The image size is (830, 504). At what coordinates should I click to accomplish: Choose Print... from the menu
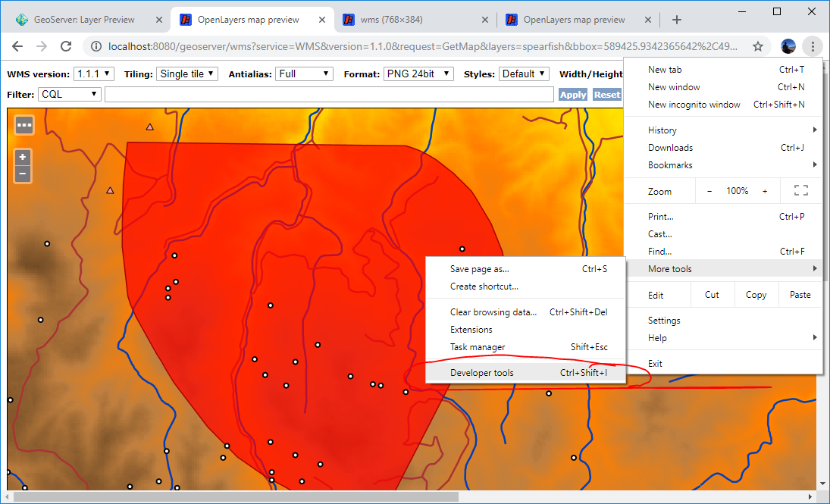723,216
